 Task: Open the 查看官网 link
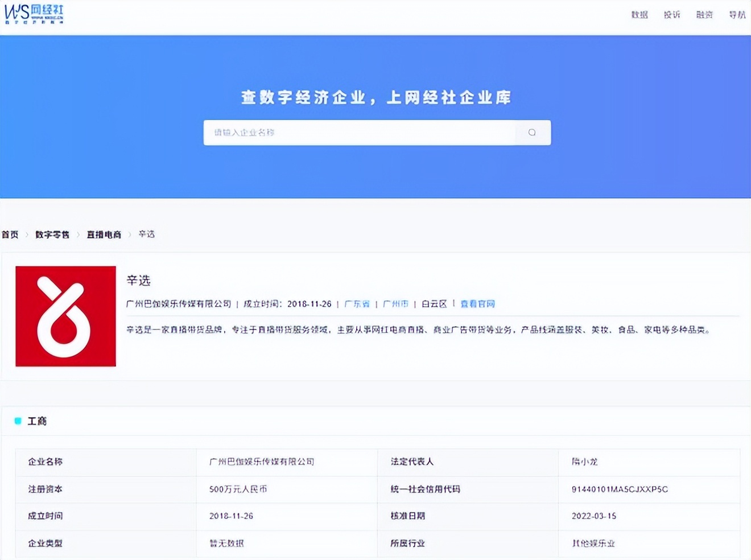(x=478, y=304)
